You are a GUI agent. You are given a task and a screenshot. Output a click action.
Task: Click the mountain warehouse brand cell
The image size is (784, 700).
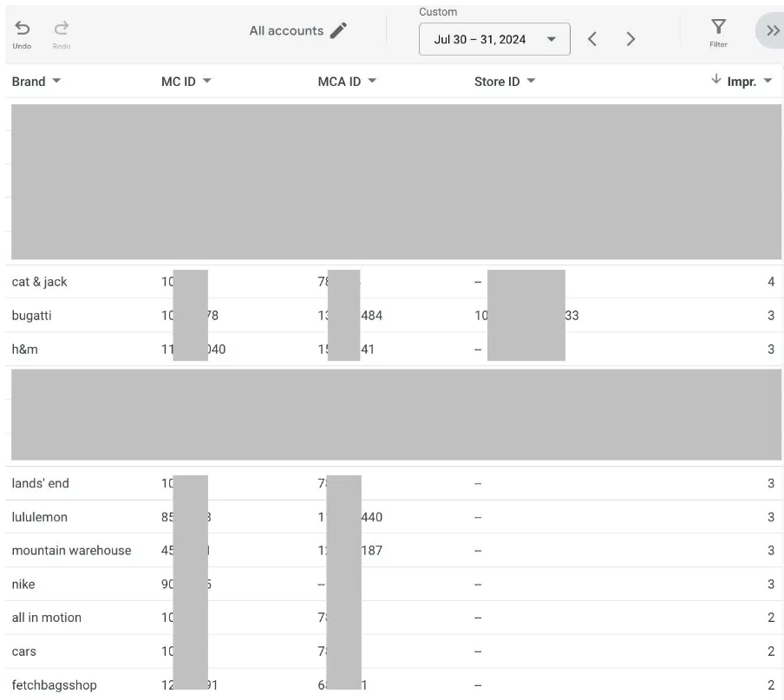(71, 551)
